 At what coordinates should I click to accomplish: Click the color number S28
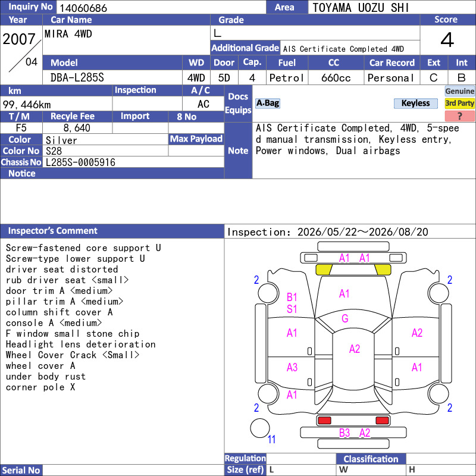click(x=54, y=151)
